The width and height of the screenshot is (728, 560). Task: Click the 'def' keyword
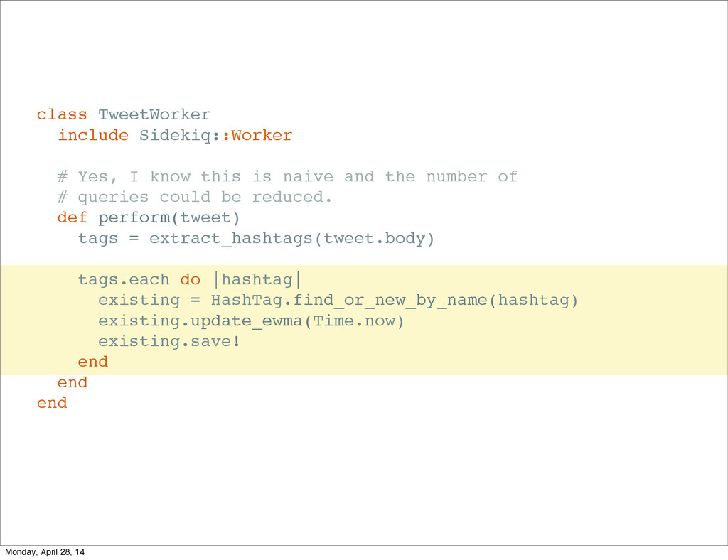(x=72, y=217)
